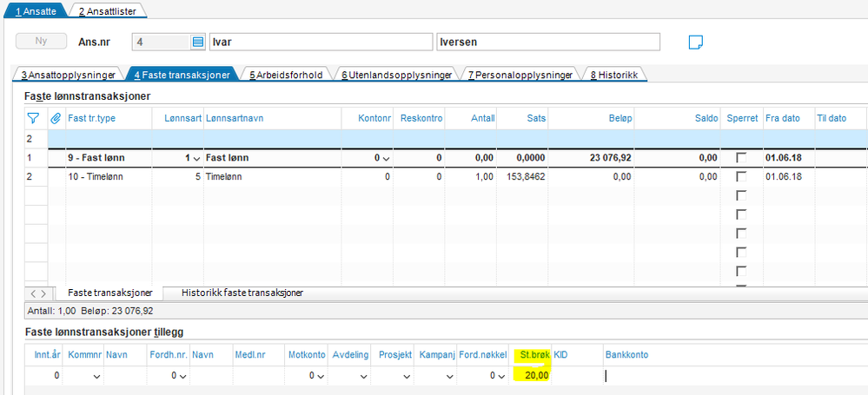Click the Innt.år cell showing 0
This screenshot has width=868, height=395.
point(45,376)
